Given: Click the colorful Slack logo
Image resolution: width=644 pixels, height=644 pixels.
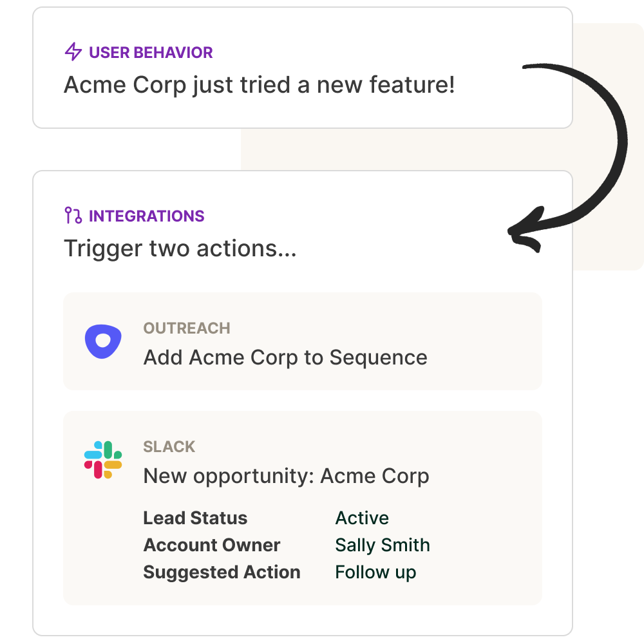Looking at the screenshot, I should click(x=103, y=460).
